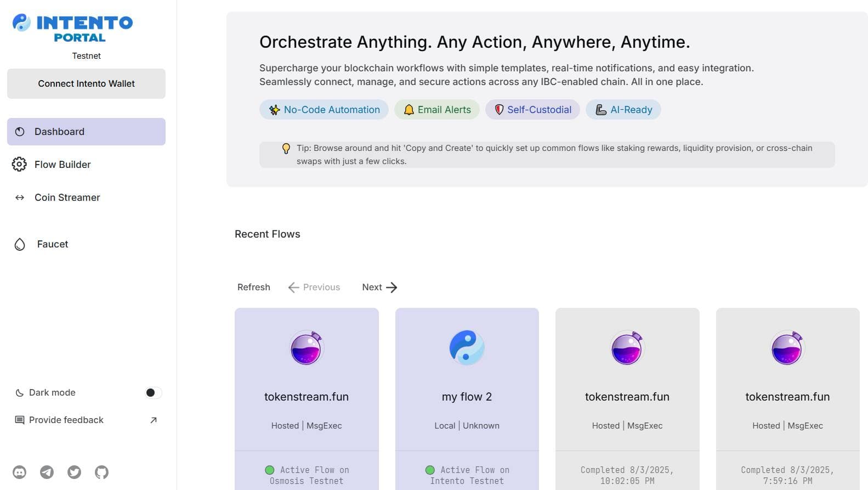Screen dimensions: 868x490
Task: Click the Self-Custodial badge
Action: (x=532, y=110)
